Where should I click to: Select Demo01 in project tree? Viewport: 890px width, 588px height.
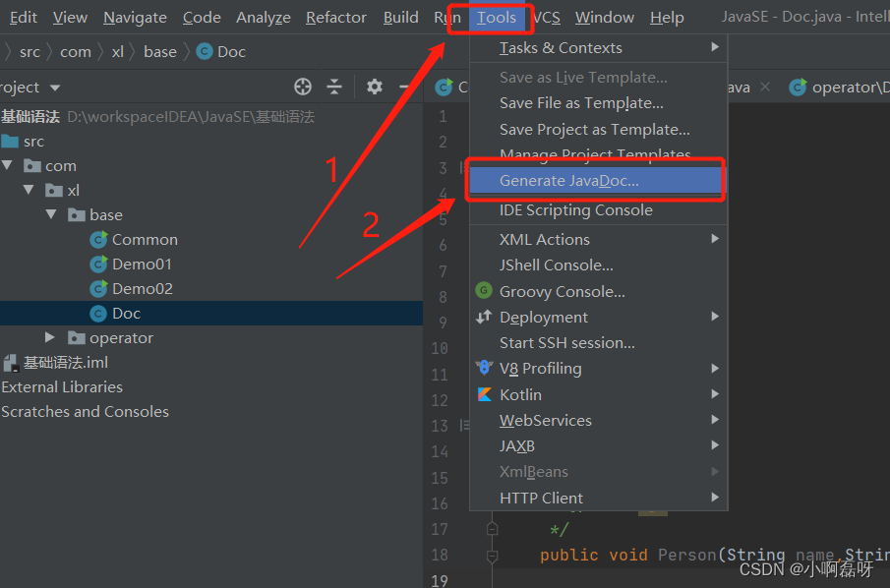(142, 264)
